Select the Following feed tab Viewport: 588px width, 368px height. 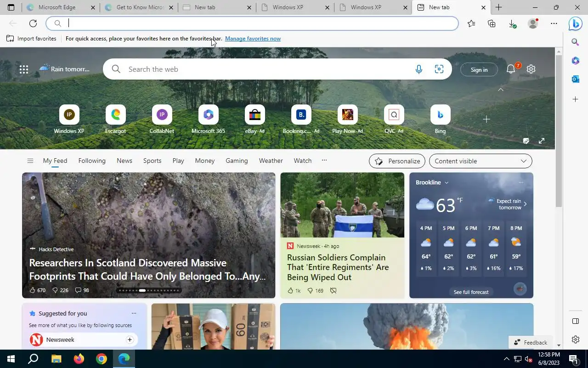pyautogui.click(x=92, y=161)
